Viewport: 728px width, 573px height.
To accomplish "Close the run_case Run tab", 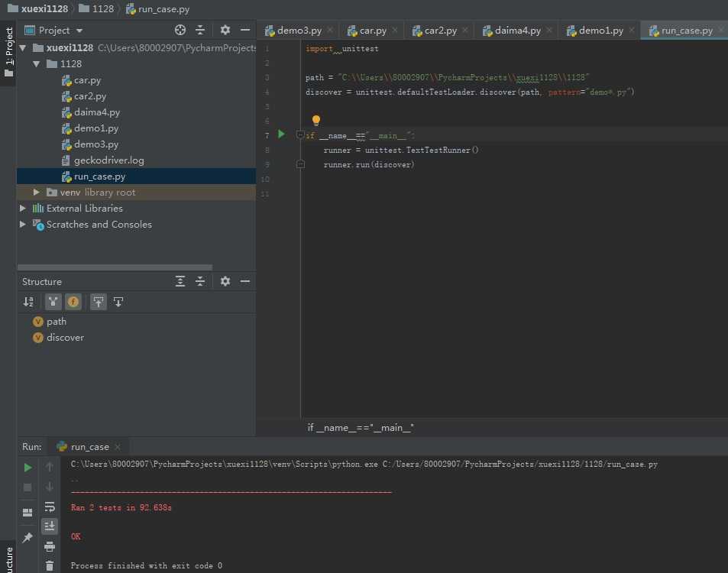I will click(118, 447).
